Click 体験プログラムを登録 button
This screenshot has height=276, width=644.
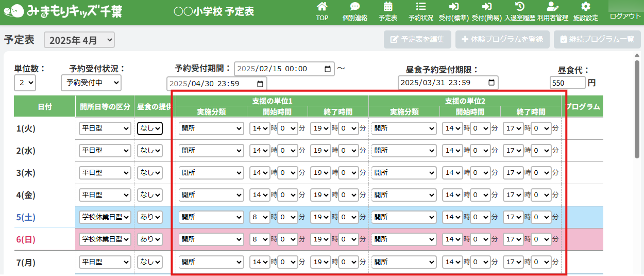502,39
